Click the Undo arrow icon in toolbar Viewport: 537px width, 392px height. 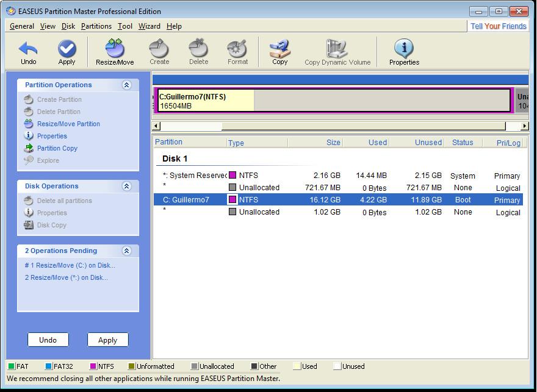click(28, 49)
